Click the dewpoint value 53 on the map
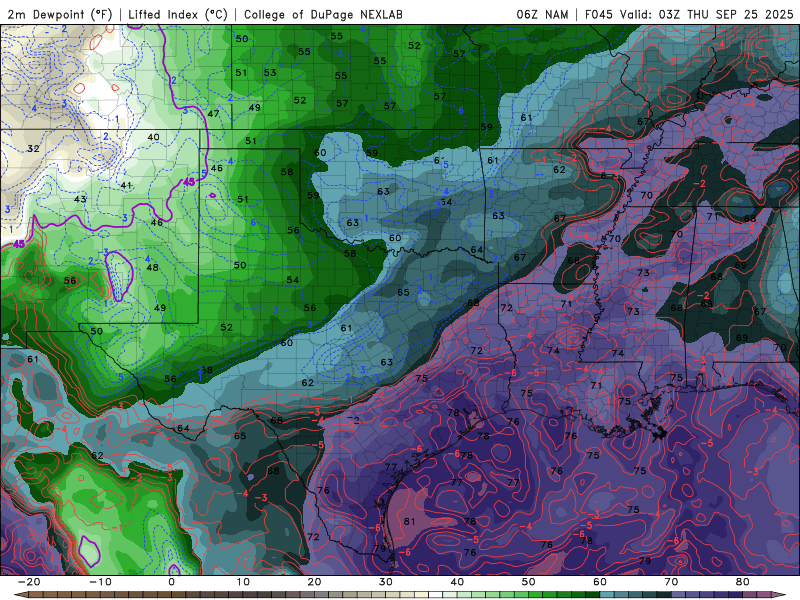The height and width of the screenshot is (600, 800). (270, 73)
